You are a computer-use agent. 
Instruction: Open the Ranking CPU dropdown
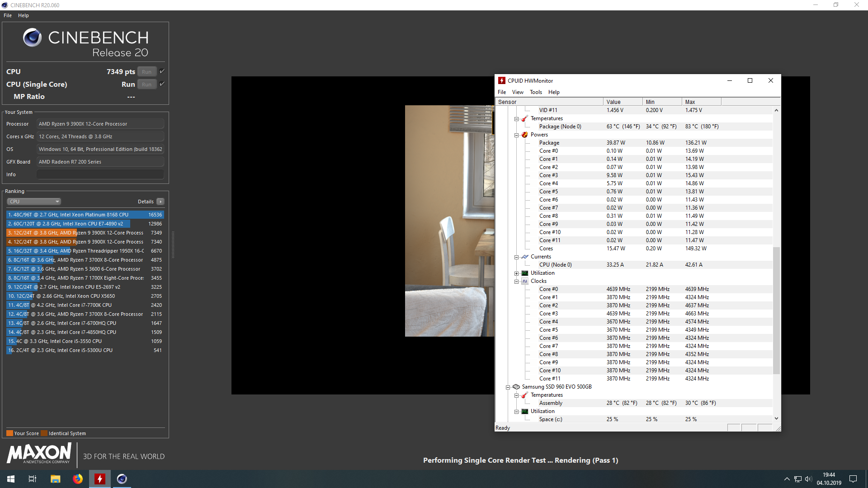(34, 202)
